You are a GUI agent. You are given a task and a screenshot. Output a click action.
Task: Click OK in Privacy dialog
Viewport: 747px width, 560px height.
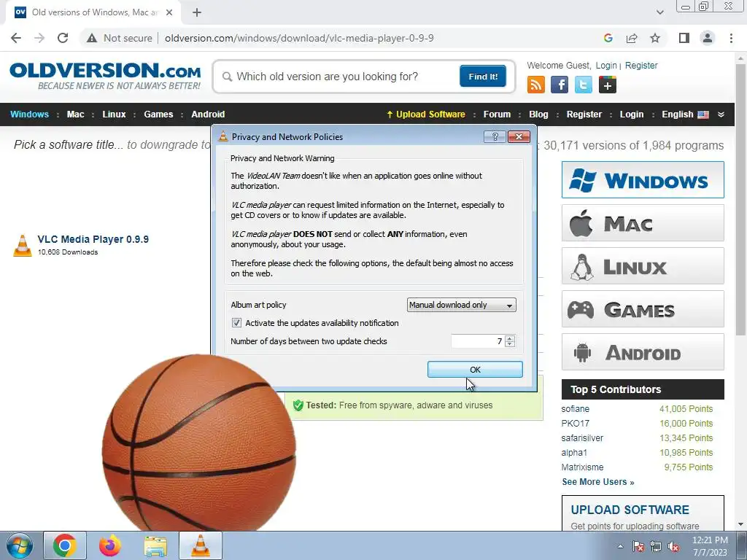pyautogui.click(x=475, y=370)
